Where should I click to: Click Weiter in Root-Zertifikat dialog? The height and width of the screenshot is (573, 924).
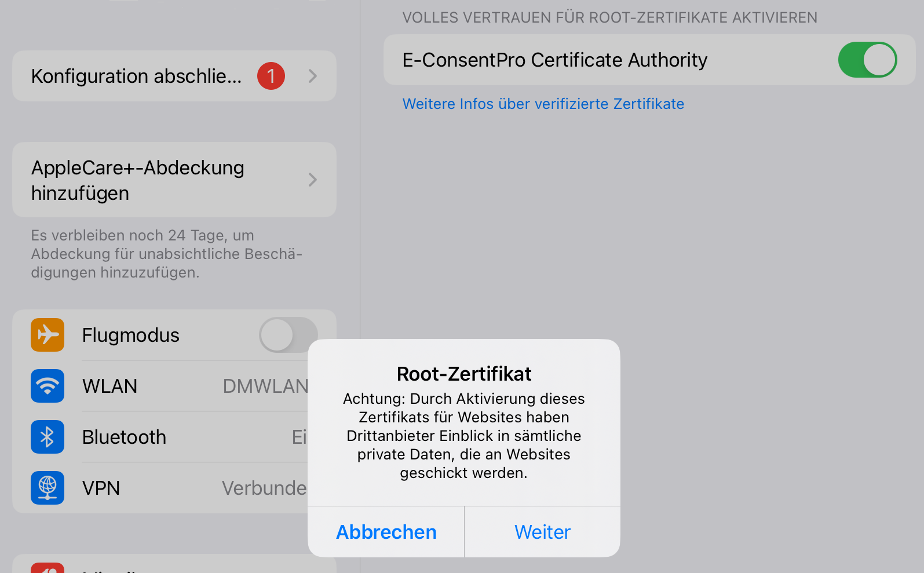tap(542, 532)
